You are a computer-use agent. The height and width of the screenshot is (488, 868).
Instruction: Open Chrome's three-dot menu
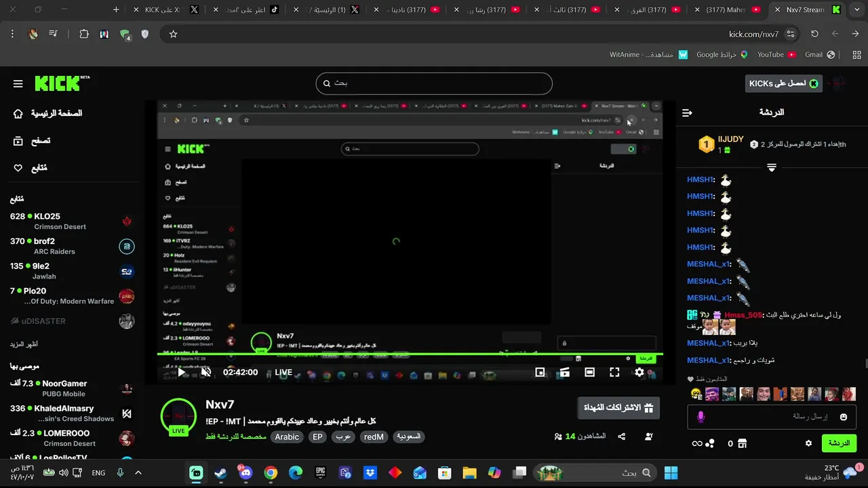pyautogui.click(x=12, y=34)
